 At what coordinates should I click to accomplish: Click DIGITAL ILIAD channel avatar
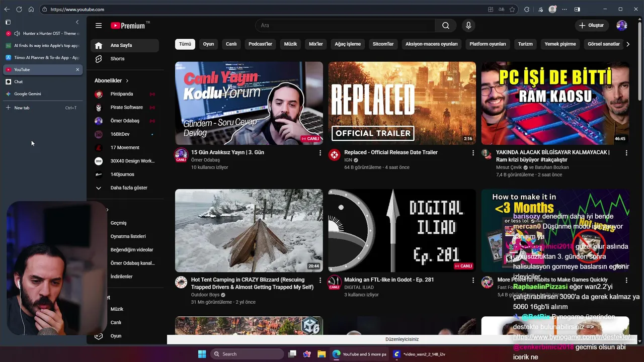[335, 282]
